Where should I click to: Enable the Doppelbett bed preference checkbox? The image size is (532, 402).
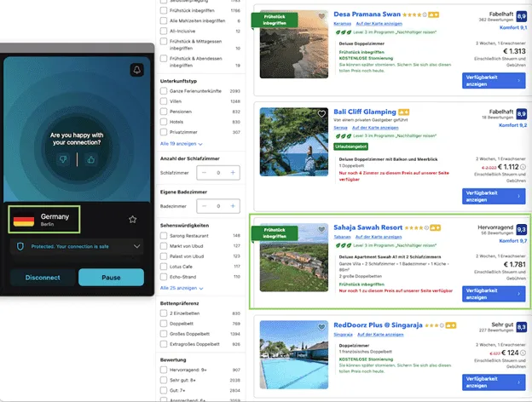coord(165,324)
